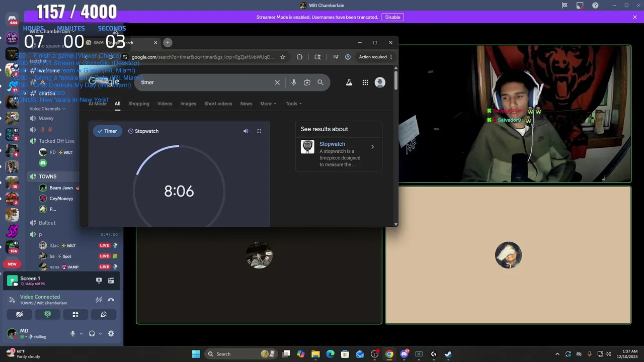Open Google Search Labs flask icon

click(349, 82)
